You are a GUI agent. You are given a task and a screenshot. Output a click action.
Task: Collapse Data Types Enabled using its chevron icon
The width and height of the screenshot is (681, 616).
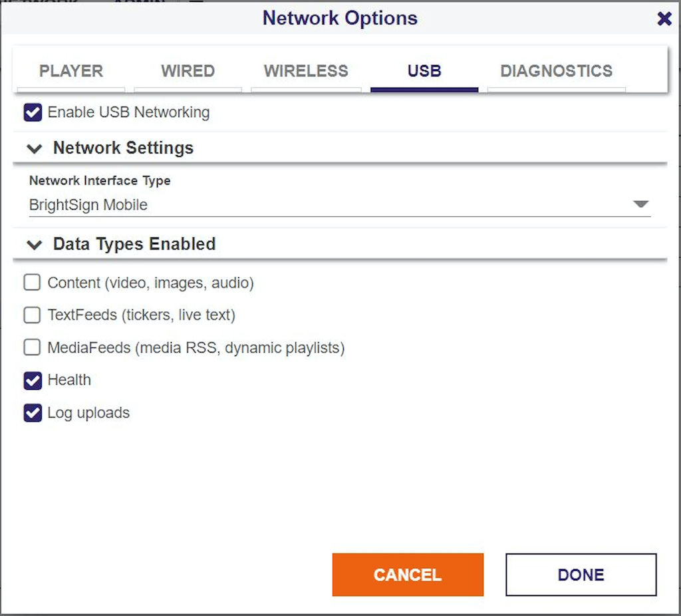[x=34, y=245]
